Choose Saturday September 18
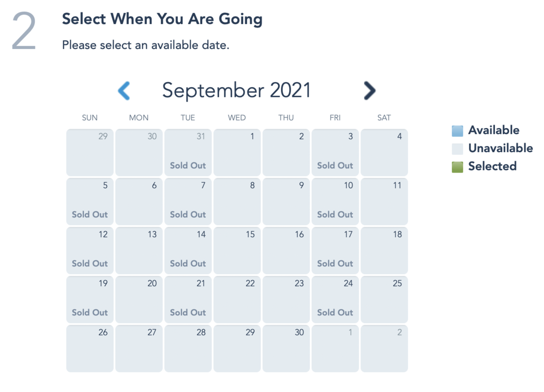This screenshot has width=544, height=392. [384, 250]
